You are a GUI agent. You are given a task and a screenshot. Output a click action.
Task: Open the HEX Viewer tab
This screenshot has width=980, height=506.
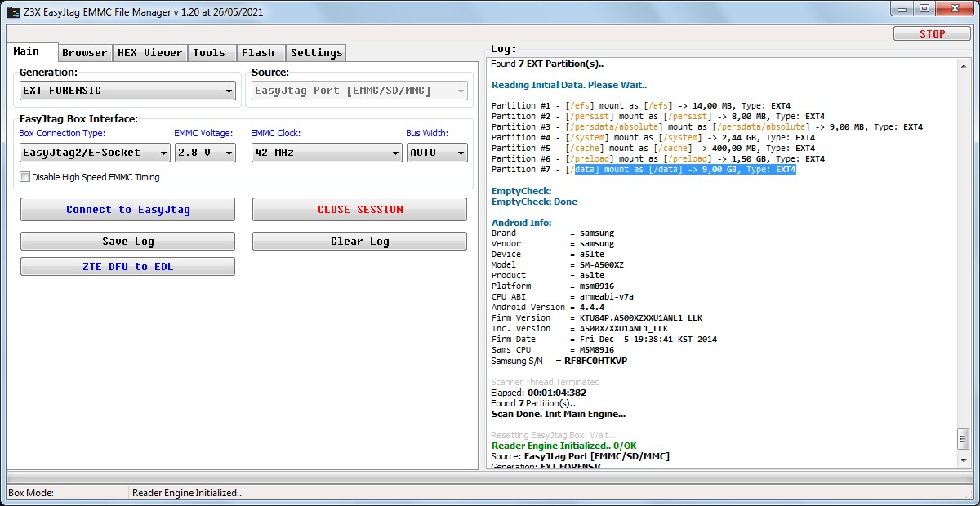(150, 53)
